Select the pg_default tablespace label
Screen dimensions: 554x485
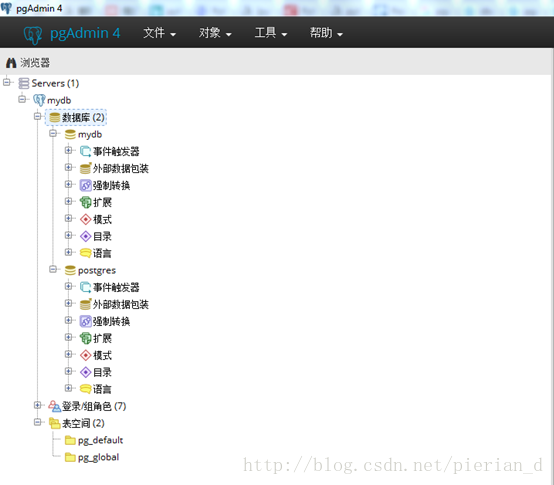click(x=100, y=440)
